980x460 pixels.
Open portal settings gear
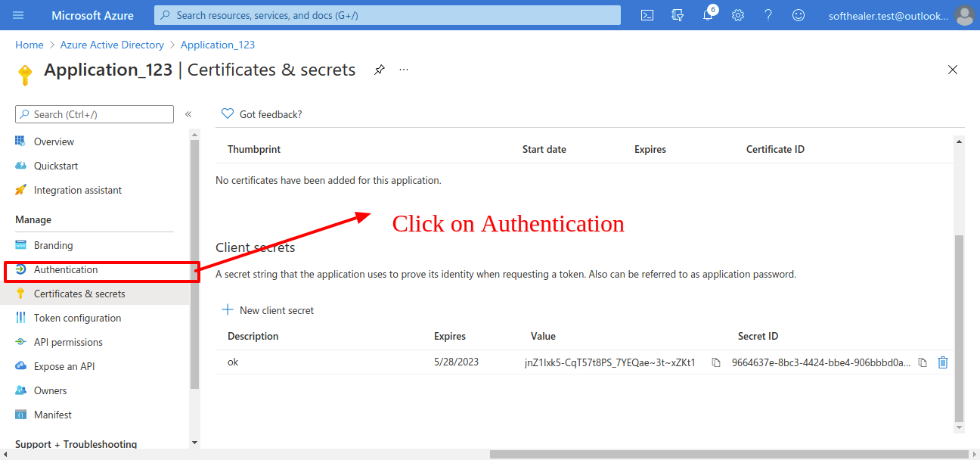[738, 15]
